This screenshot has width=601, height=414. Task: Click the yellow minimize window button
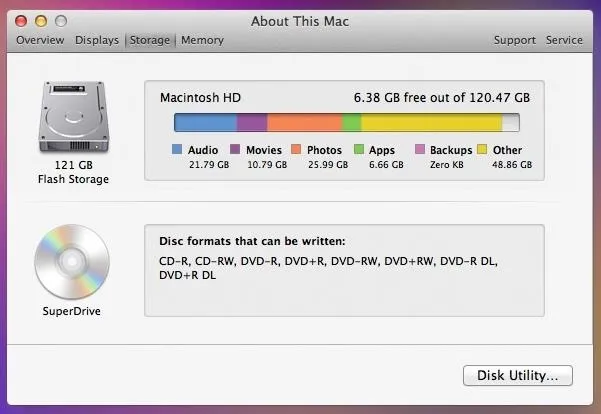tap(41, 21)
